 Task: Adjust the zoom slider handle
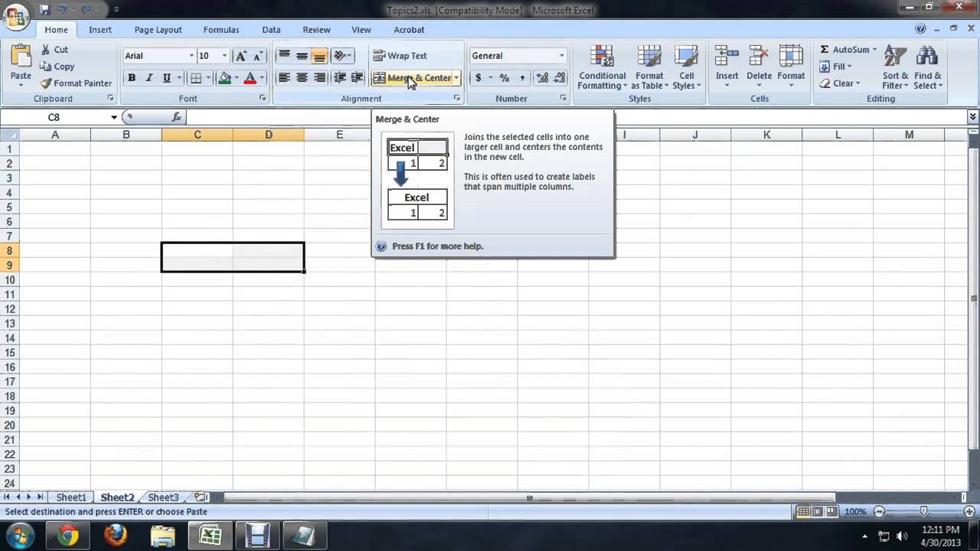click(924, 511)
